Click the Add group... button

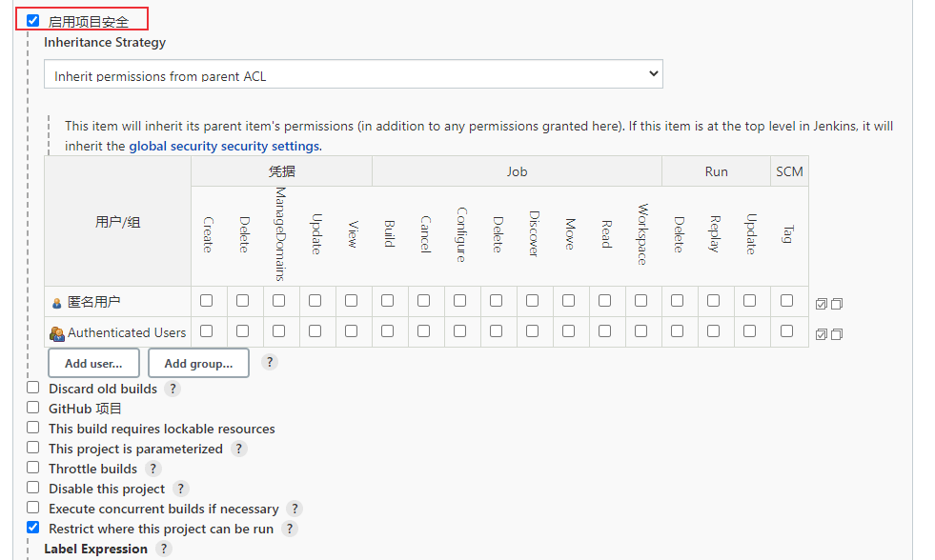(198, 363)
